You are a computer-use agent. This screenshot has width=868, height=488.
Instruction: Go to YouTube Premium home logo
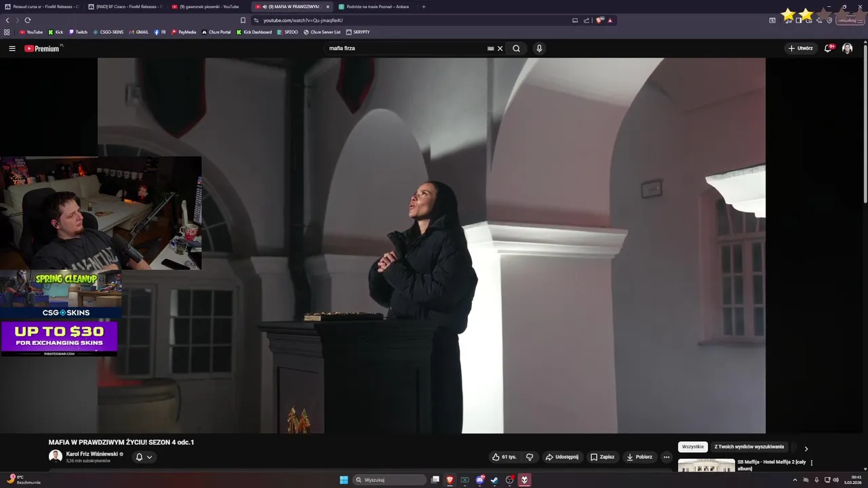tap(42, 48)
